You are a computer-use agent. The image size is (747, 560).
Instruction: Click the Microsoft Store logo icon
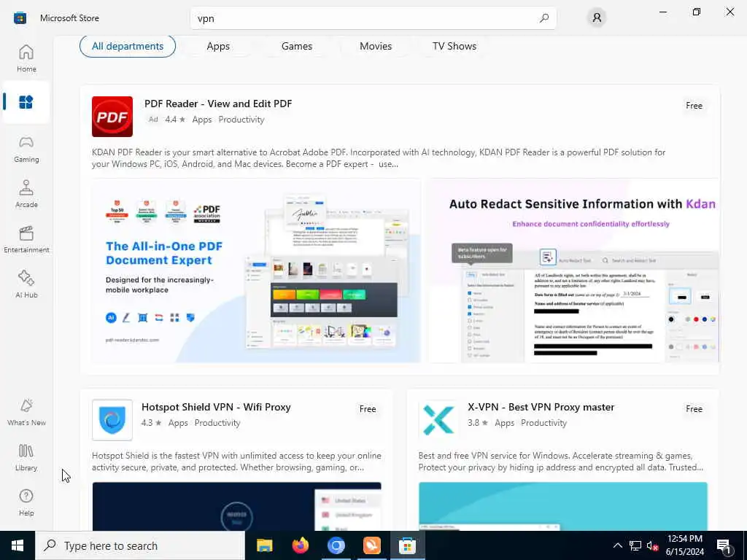pyautogui.click(x=20, y=18)
